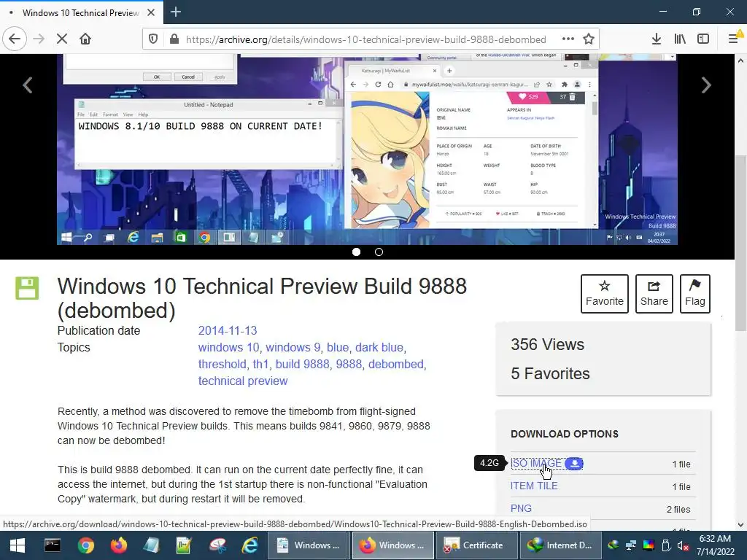This screenshot has height=560, width=747.
Task: Bookmark this page with the star
Action: pyautogui.click(x=589, y=39)
